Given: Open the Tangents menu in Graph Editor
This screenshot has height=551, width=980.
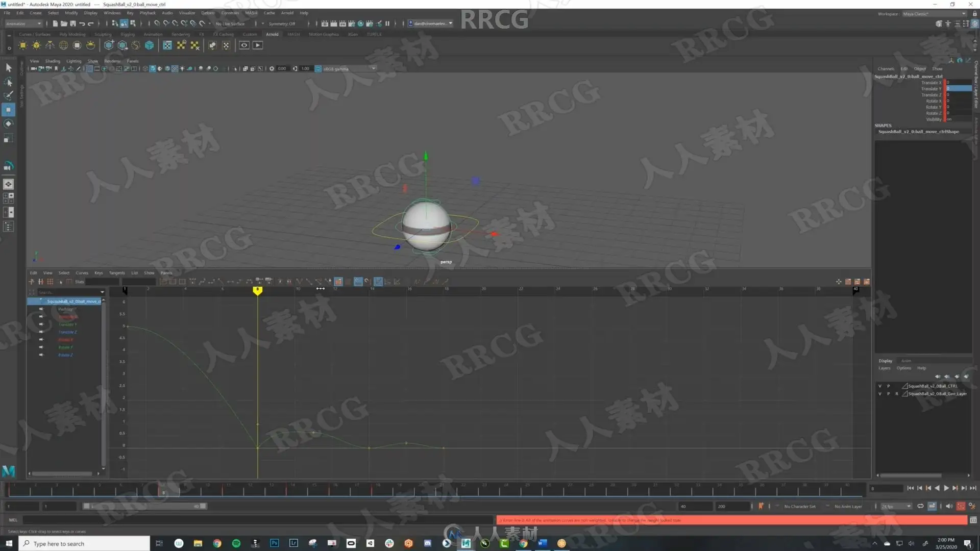Looking at the screenshot, I should [116, 273].
